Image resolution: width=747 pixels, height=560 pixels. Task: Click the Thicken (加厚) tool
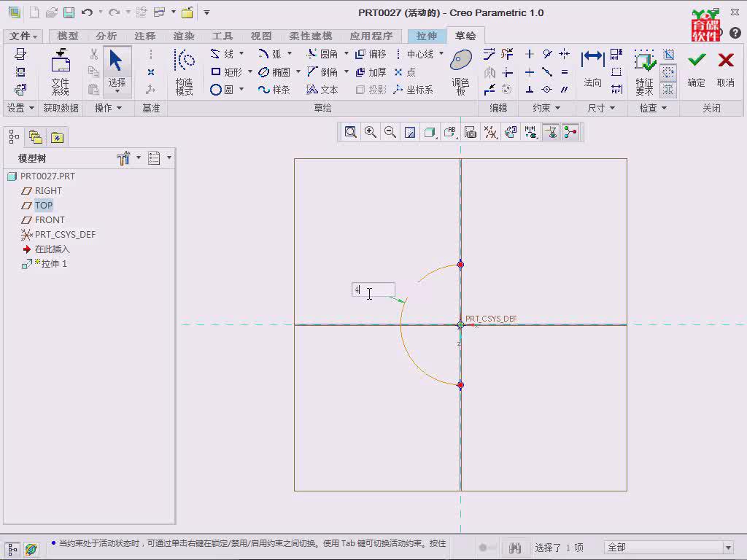pyautogui.click(x=371, y=72)
